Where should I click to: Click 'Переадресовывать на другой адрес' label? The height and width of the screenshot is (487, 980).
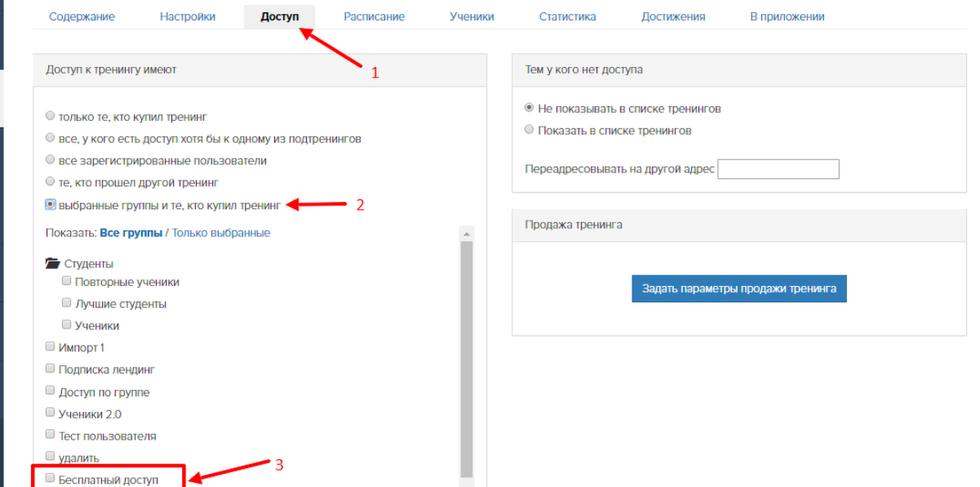tap(620, 169)
